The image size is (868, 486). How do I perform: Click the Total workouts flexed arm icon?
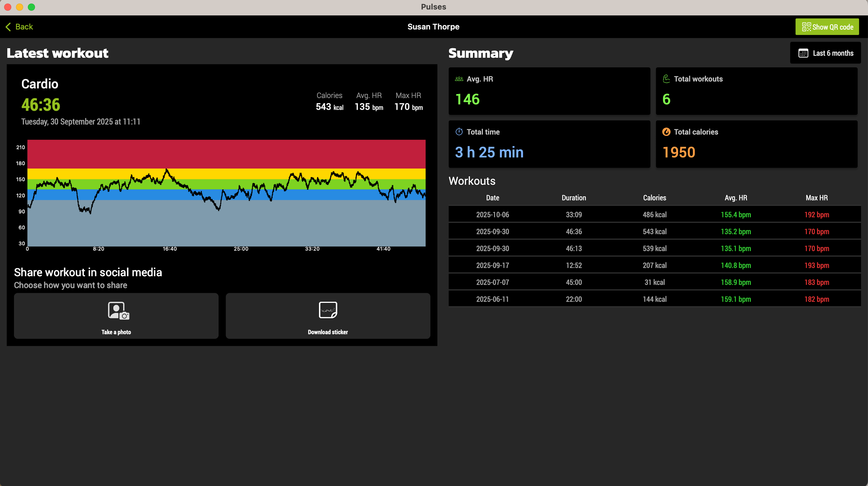(666, 79)
